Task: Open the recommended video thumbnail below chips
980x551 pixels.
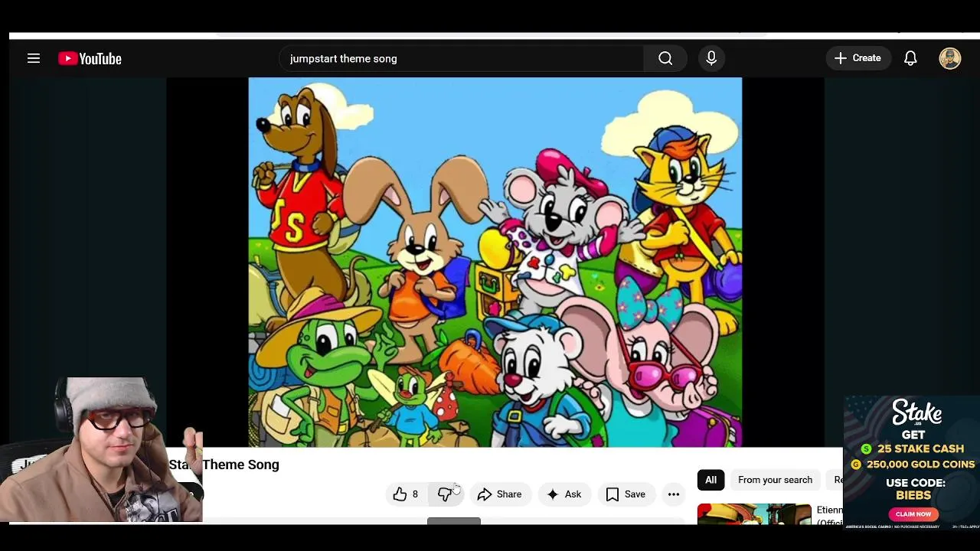Action: [x=754, y=514]
